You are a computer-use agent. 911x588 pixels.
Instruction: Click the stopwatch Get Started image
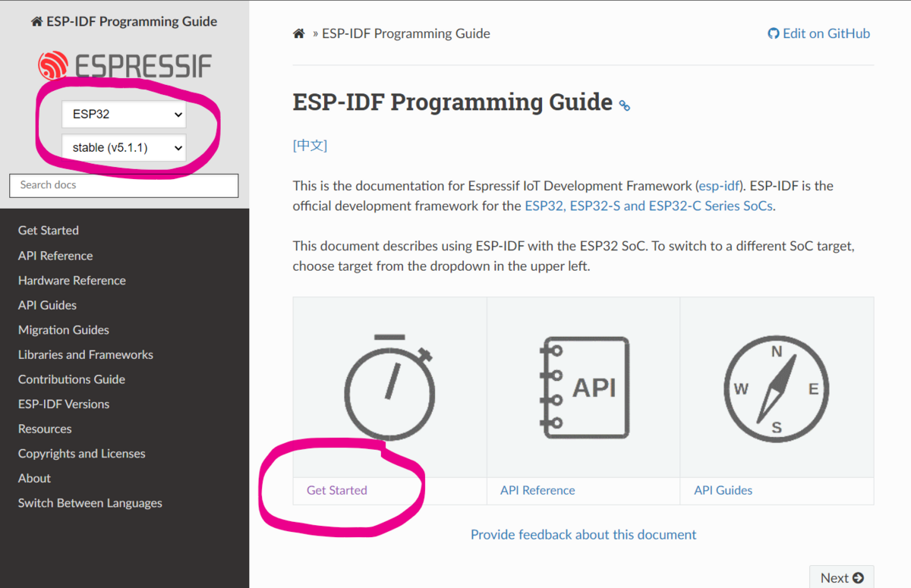389,387
